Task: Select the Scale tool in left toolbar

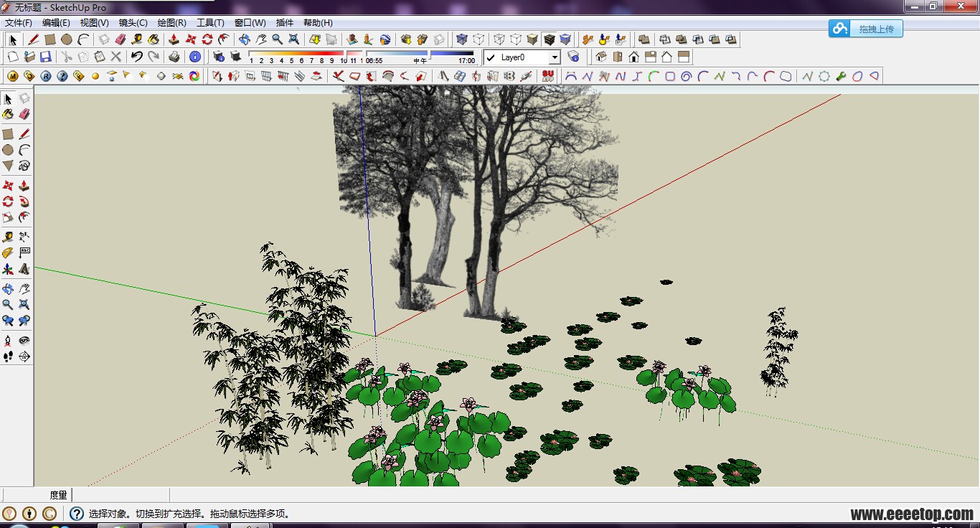Action: click(8, 217)
